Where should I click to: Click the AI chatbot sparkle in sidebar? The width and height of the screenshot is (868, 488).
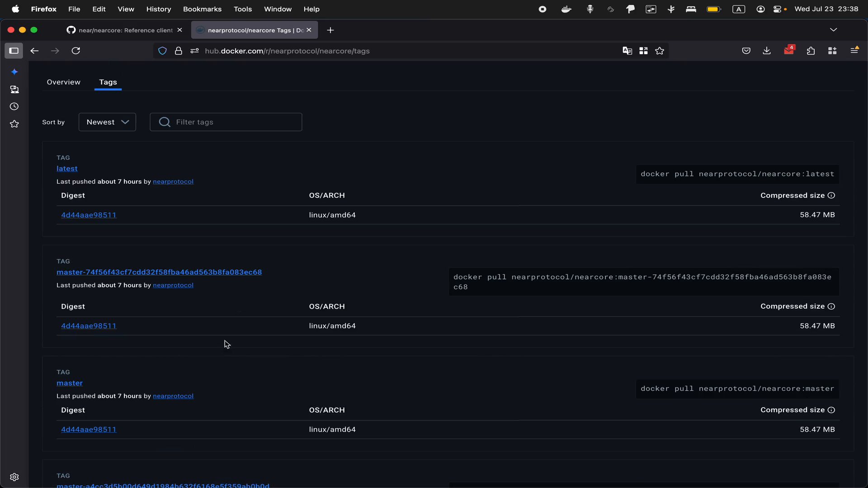[x=14, y=71]
